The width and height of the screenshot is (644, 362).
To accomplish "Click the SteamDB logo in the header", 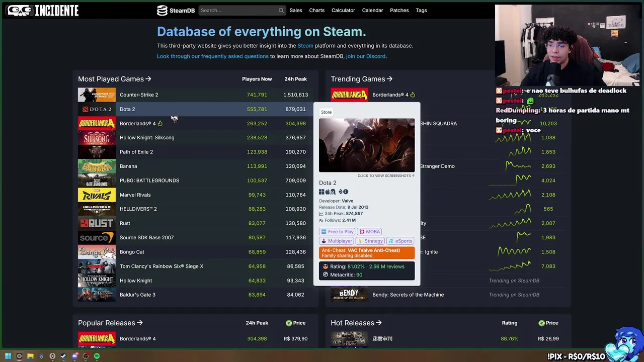I will (x=176, y=10).
